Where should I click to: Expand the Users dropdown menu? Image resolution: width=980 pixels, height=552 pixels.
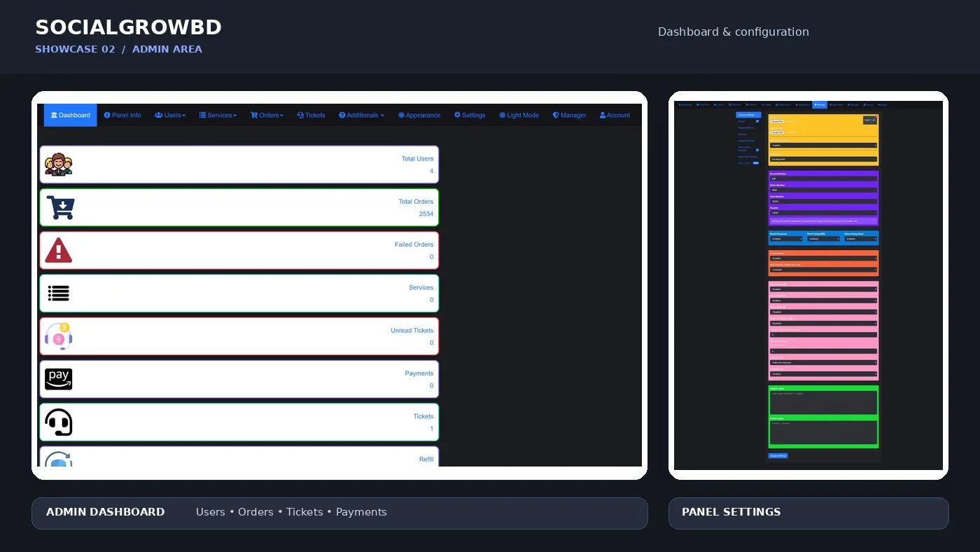(170, 115)
